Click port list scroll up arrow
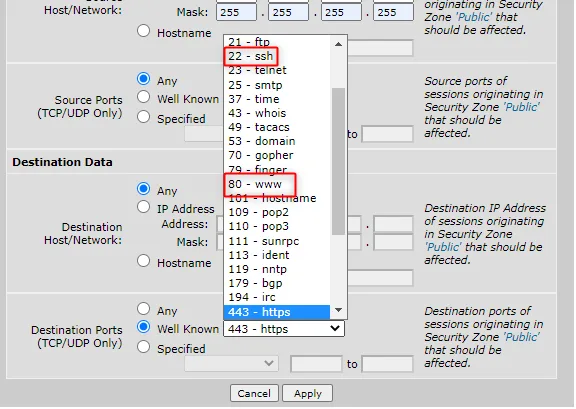The image size is (576, 409). pyautogui.click(x=338, y=44)
